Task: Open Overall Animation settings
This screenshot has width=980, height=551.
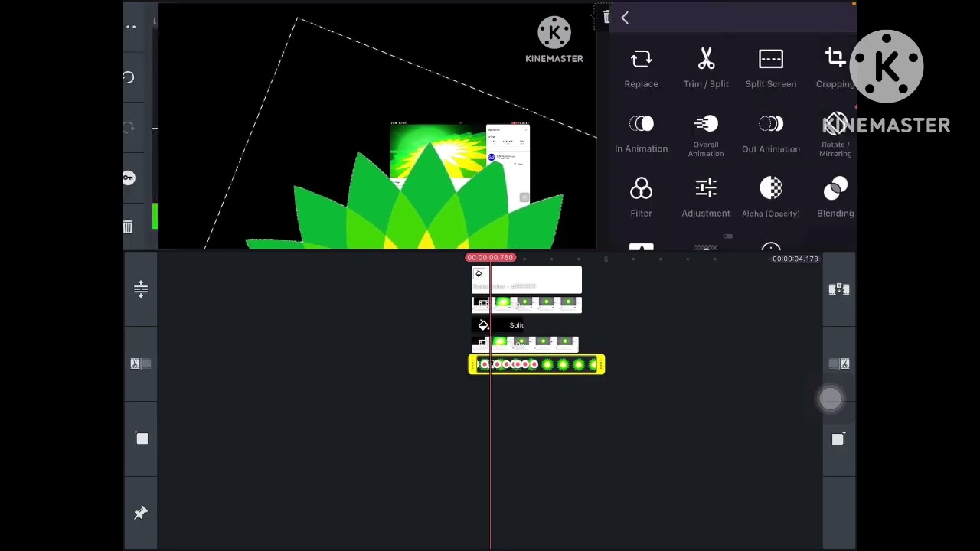Action: (706, 135)
